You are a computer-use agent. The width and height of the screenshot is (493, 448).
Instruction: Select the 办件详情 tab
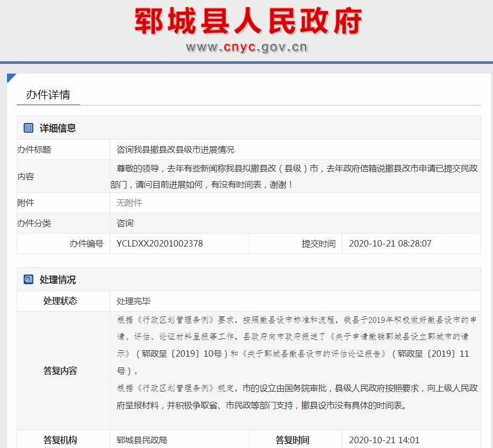pyautogui.click(x=48, y=95)
